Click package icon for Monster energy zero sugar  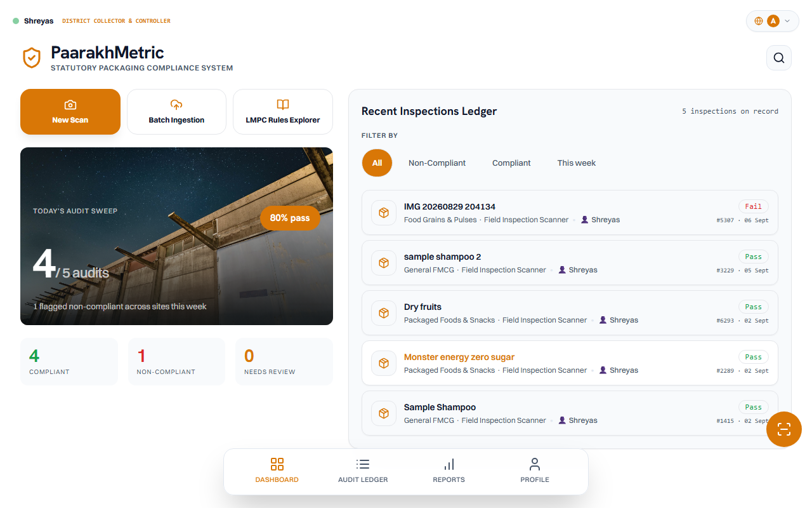click(384, 363)
